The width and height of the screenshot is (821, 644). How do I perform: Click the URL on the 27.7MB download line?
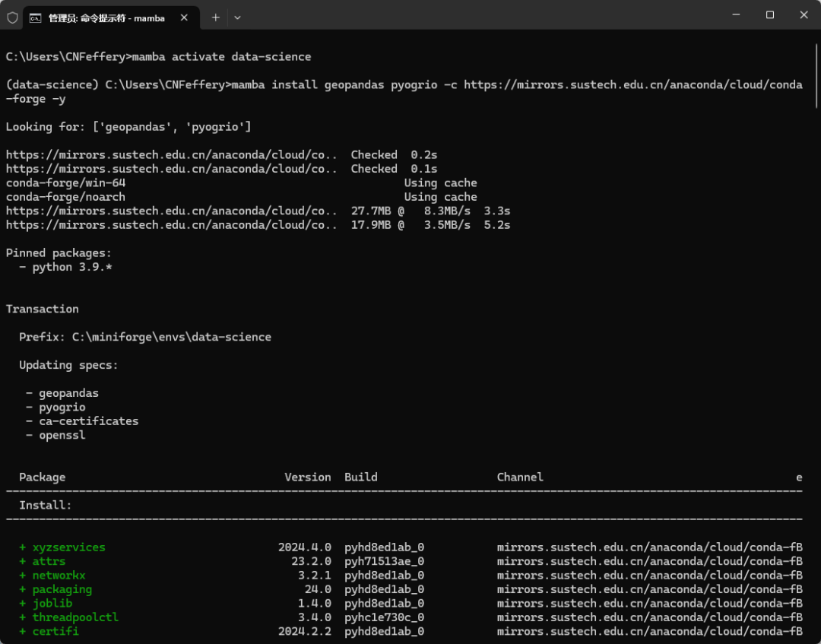[x=171, y=211]
